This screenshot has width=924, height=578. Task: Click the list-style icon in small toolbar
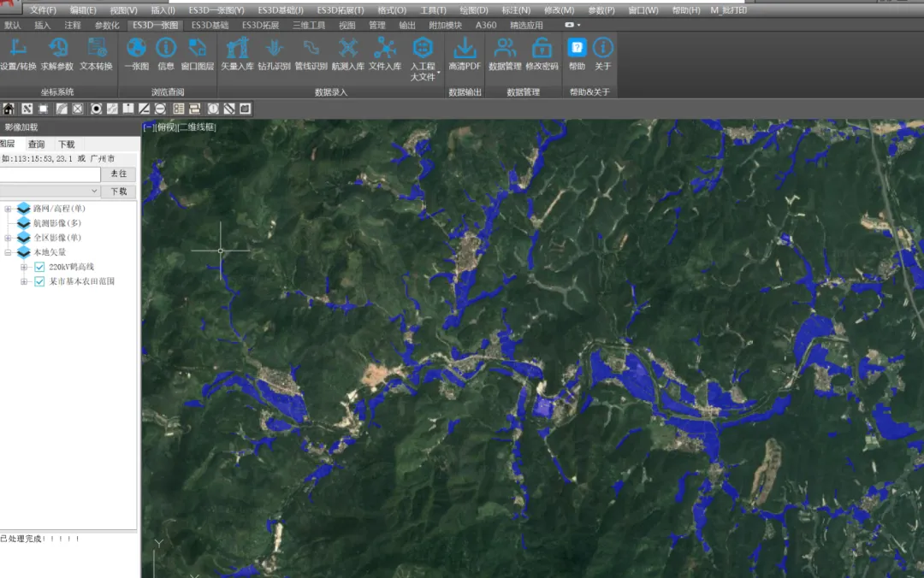pos(179,109)
